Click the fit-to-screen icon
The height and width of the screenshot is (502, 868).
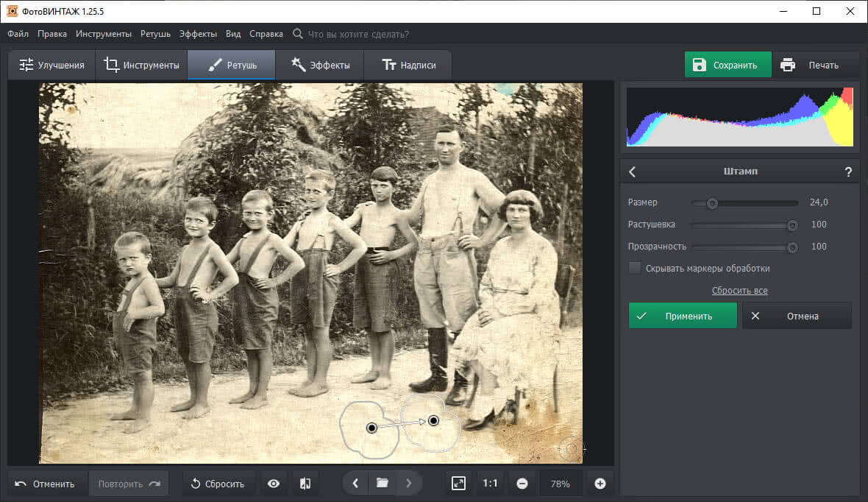click(458, 484)
